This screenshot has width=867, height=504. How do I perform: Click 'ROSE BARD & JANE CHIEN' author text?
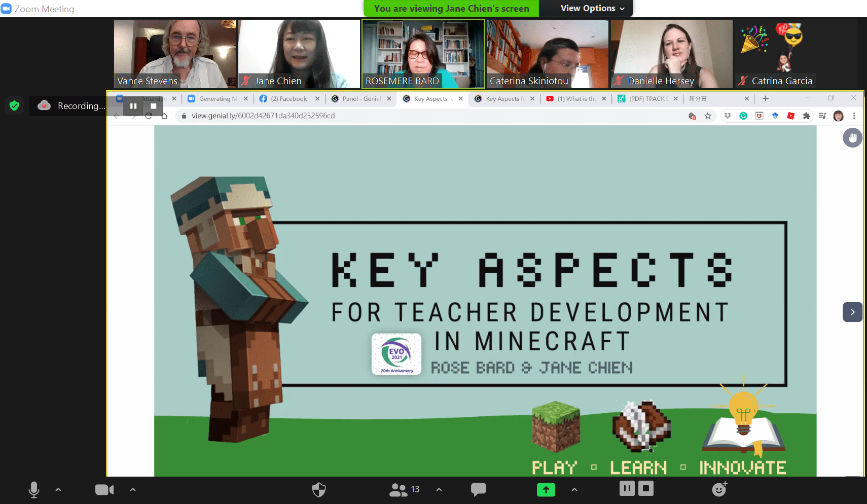532,368
